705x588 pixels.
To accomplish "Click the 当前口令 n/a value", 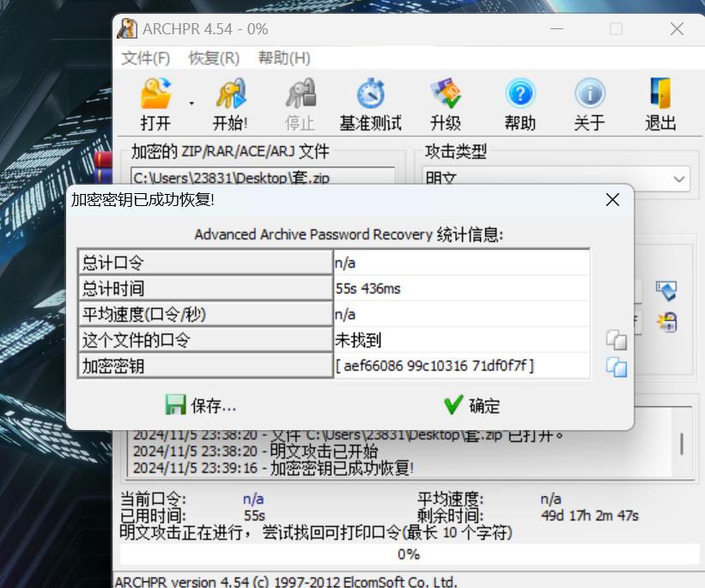I will tap(253, 499).
